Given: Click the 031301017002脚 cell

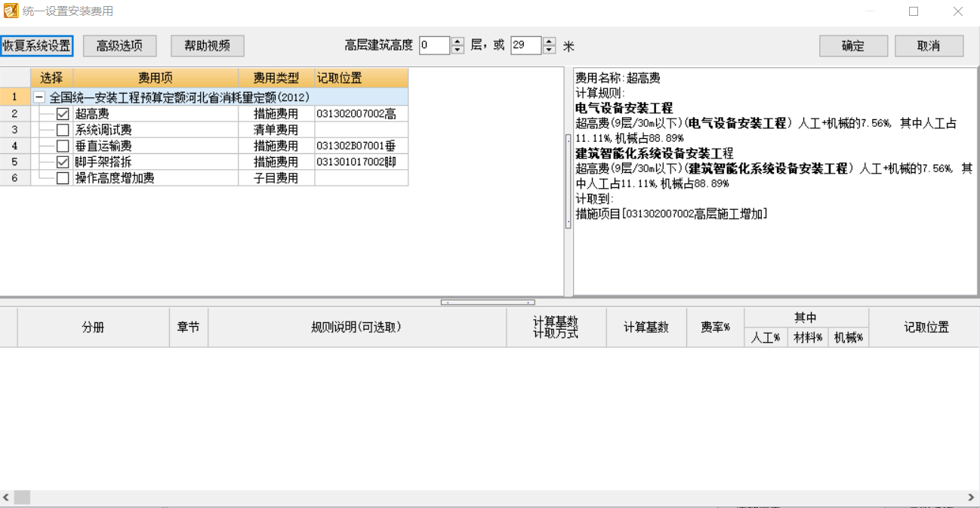Looking at the screenshot, I should (362, 162).
